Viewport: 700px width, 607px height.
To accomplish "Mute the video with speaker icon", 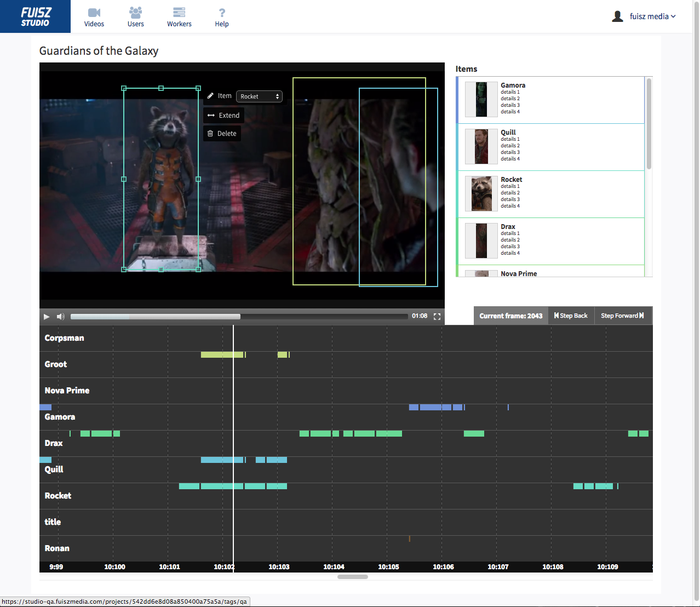I will point(61,317).
